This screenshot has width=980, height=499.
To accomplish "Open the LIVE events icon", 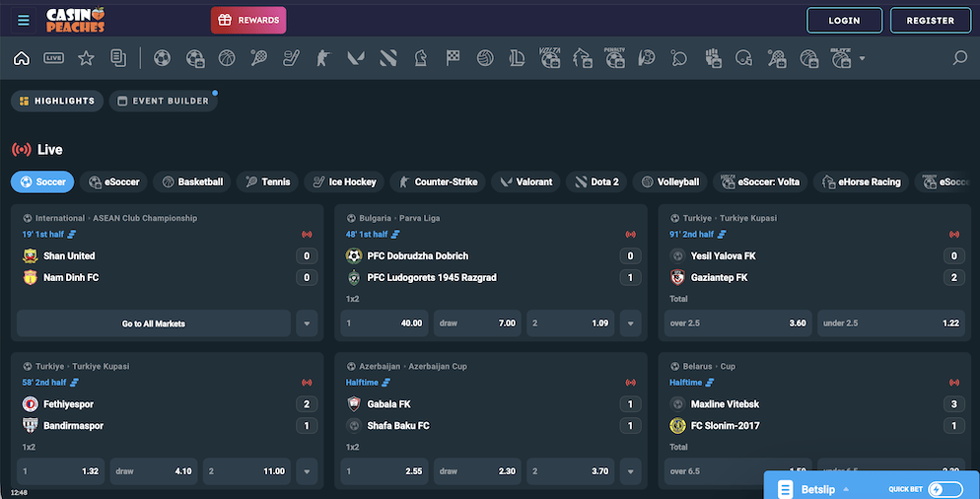I will pyautogui.click(x=54, y=58).
